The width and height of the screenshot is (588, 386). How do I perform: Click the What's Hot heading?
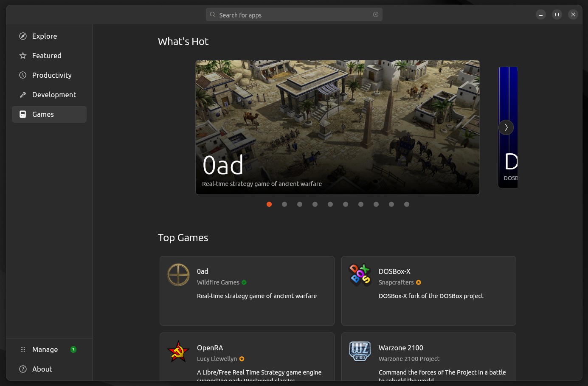pos(183,41)
